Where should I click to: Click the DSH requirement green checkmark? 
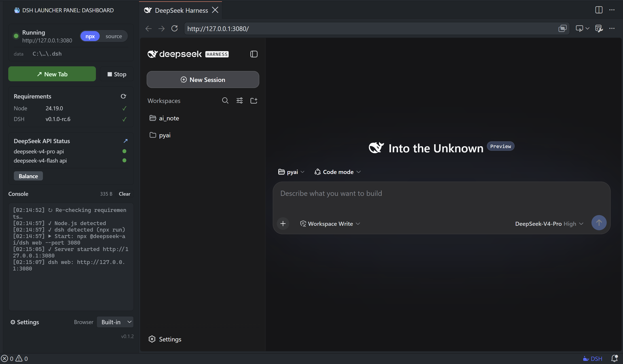click(x=124, y=119)
